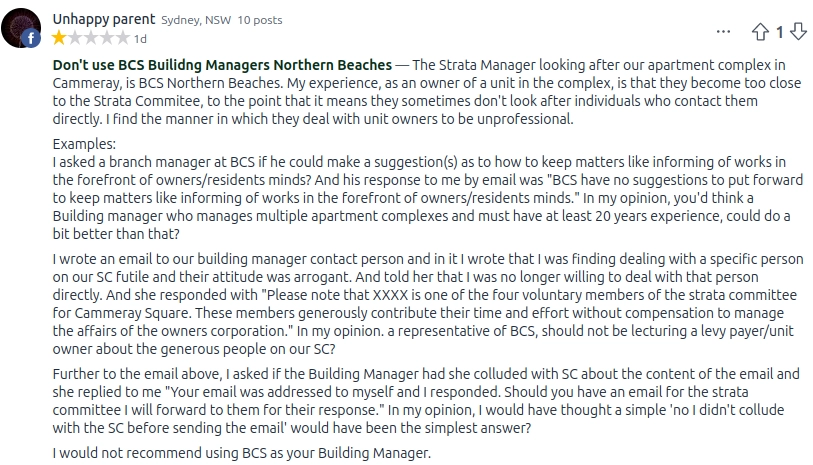The height and width of the screenshot is (465, 813).
Task: Upvote the Unhappy parent review
Action: (760, 32)
